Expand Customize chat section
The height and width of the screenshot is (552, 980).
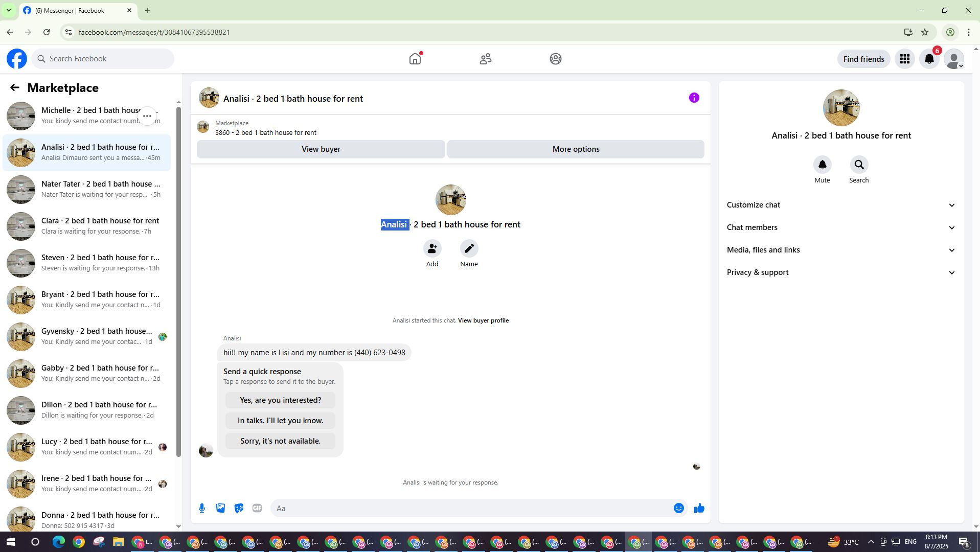click(841, 205)
